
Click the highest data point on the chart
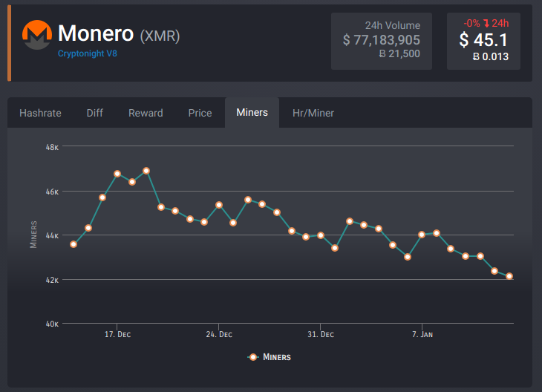coord(146,171)
